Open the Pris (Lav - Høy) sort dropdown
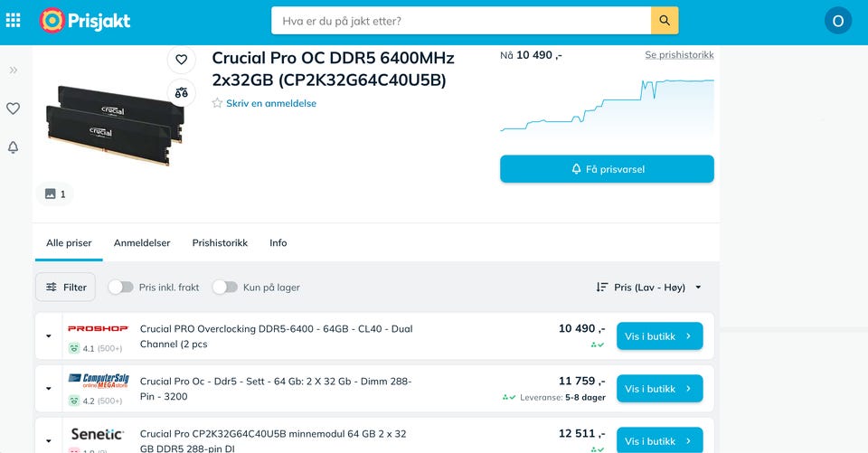Screen dimensions: 868x453 [x=649, y=287]
